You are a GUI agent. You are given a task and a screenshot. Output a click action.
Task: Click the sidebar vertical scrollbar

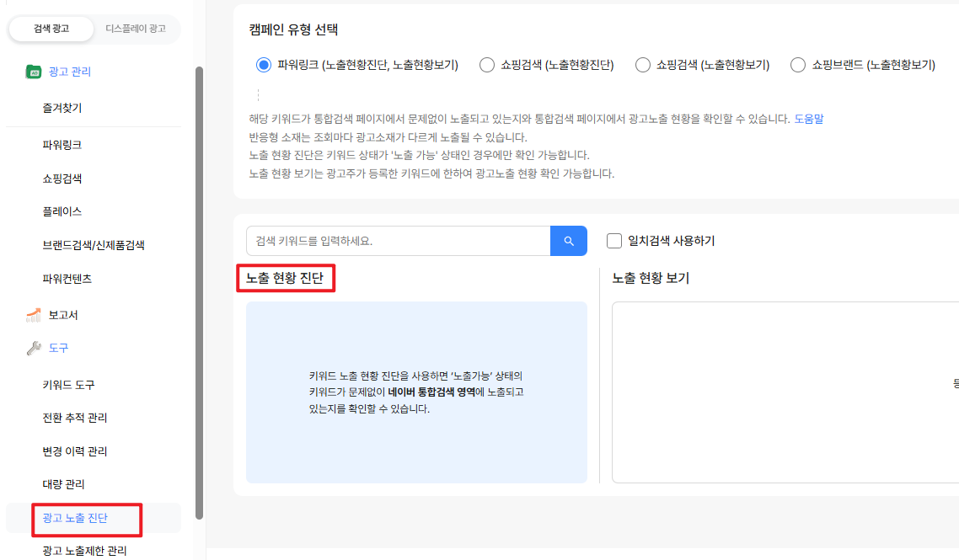(x=199, y=293)
